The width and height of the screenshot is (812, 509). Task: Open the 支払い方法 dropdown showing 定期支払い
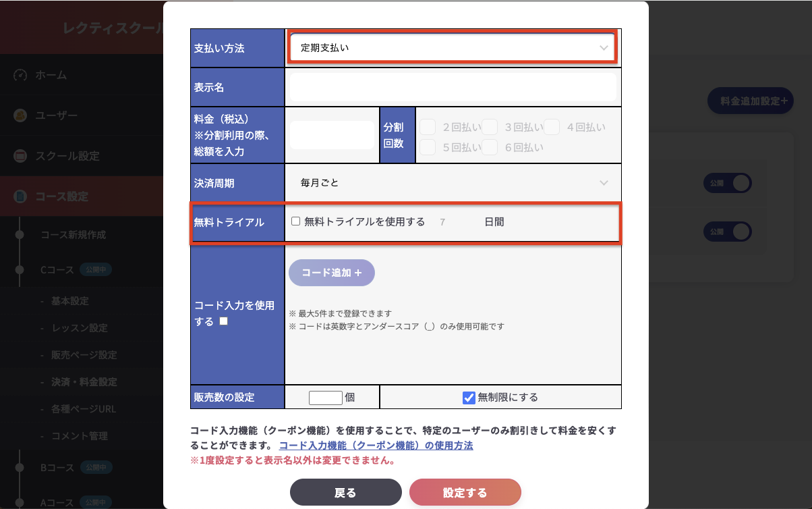click(452, 48)
